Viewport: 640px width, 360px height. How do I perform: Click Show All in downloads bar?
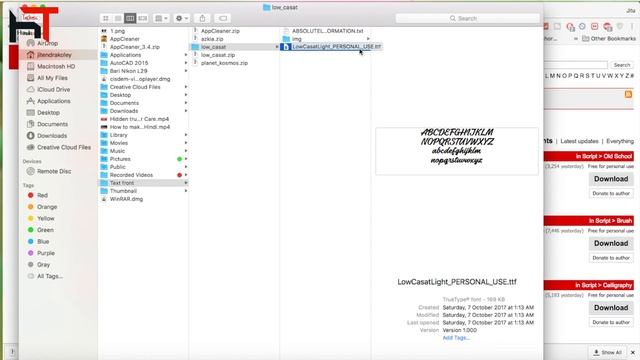coord(608,352)
